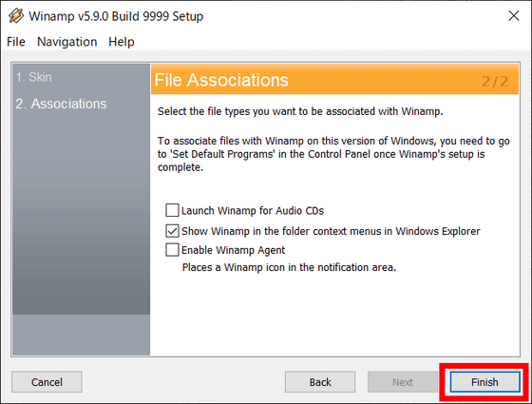Click 'Places a Winamp icon in the notification area' text
The width and height of the screenshot is (532, 404).
pyautogui.click(x=289, y=267)
